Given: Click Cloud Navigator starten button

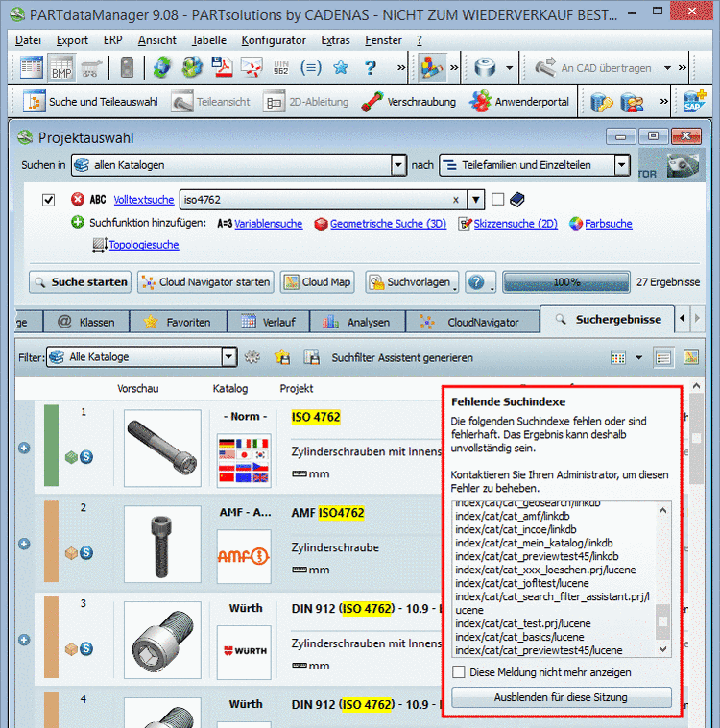Looking at the screenshot, I should (205, 281).
